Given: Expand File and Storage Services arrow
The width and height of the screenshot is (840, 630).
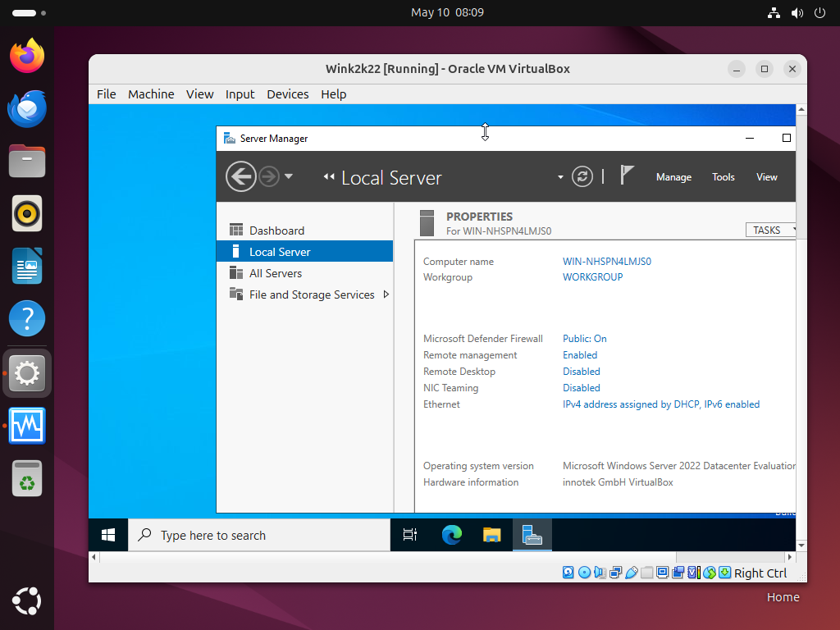Looking at the screenshot, I should (386, 294).
